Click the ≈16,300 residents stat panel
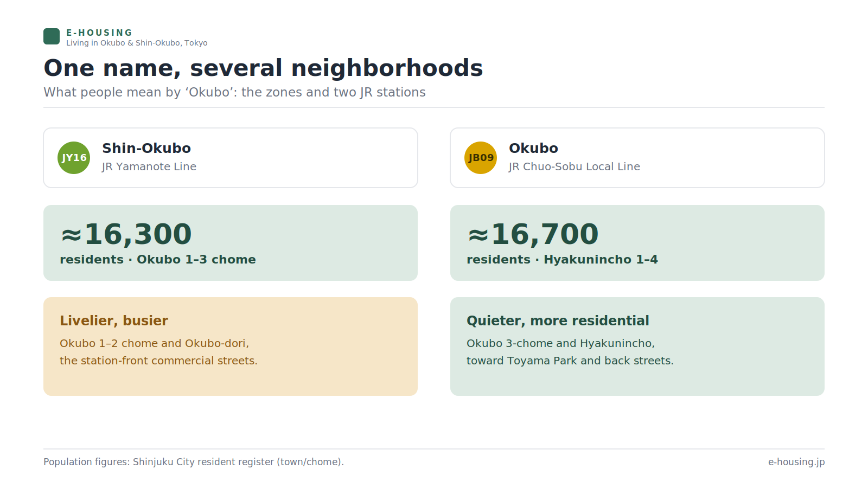This screenshot has width=868, height=488. (x=231, y=243)
